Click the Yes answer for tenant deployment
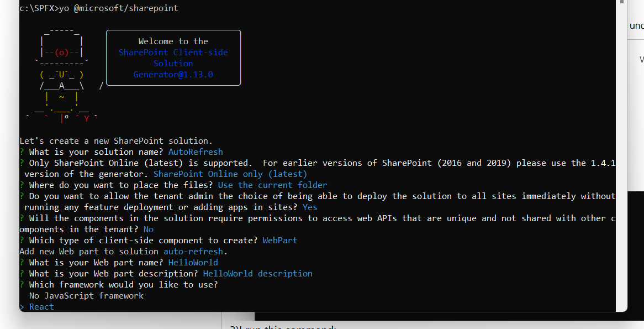644x329 pixels. (x=310, y=208)
